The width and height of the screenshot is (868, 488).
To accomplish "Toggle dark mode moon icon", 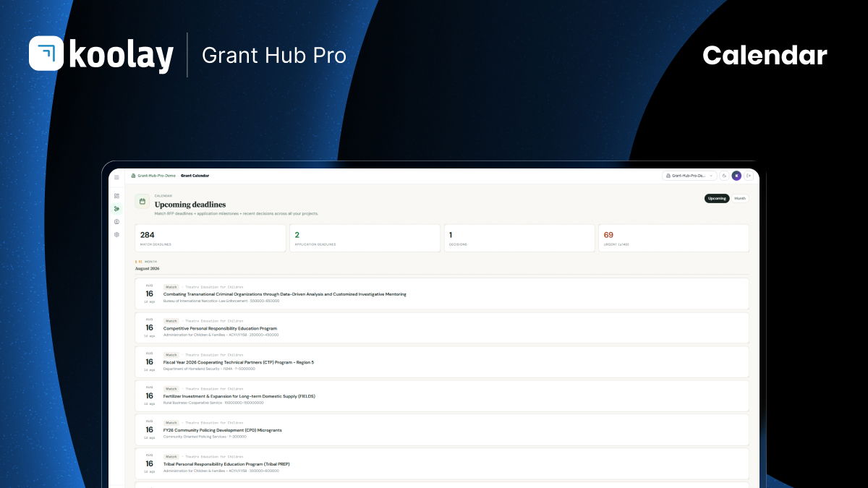I will pos(724,176).
